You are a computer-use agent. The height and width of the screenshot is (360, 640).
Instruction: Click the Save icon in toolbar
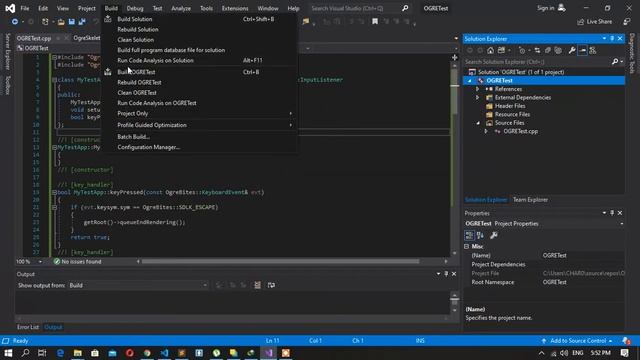[71, 22]
